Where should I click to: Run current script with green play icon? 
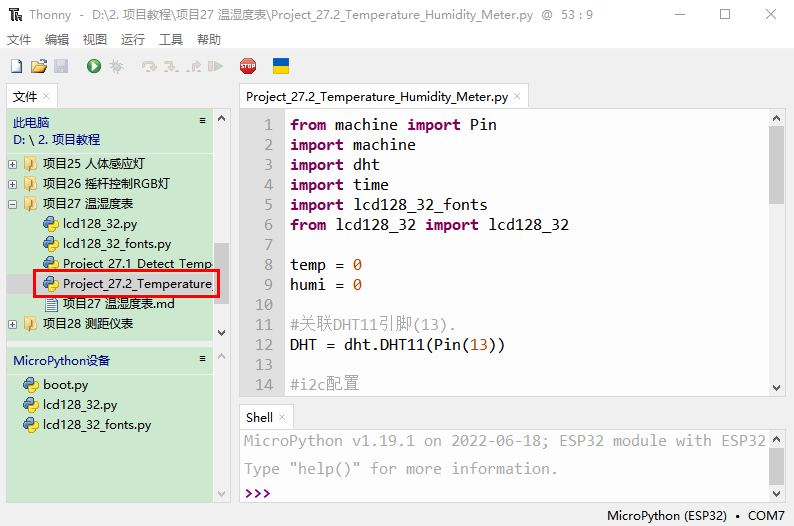pos(94,66)
